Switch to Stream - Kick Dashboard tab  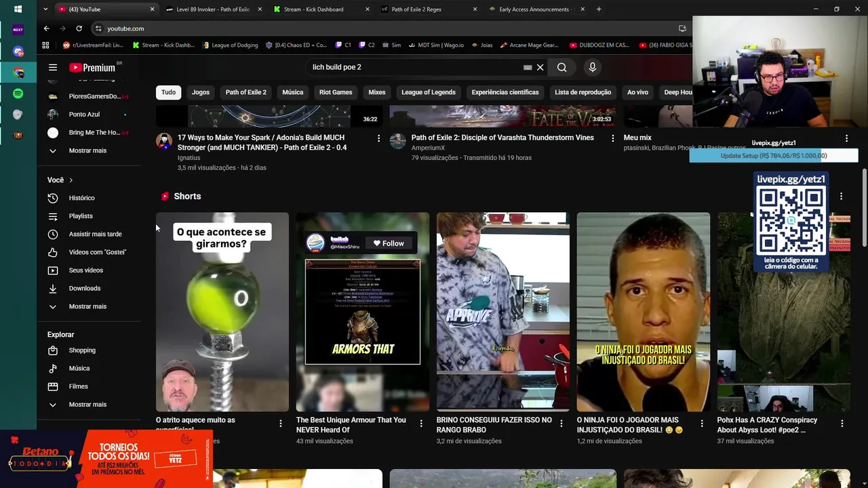(x=313, y=9)
